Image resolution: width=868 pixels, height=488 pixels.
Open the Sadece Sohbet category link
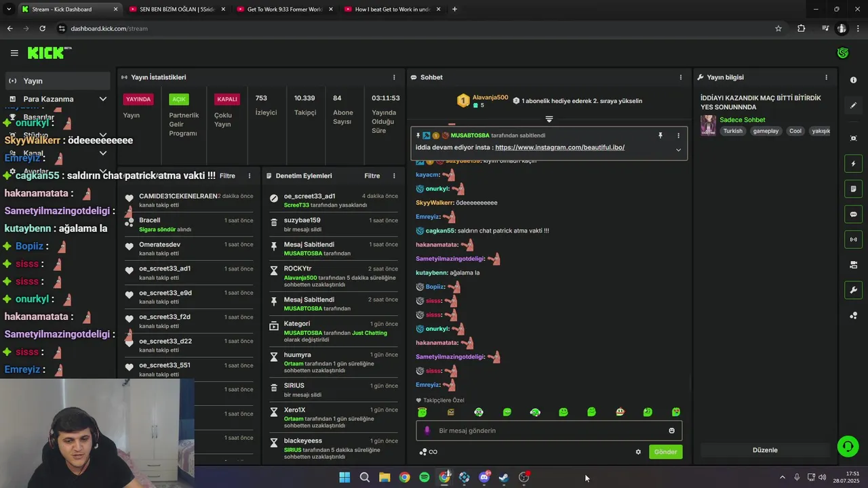(744, 120)
